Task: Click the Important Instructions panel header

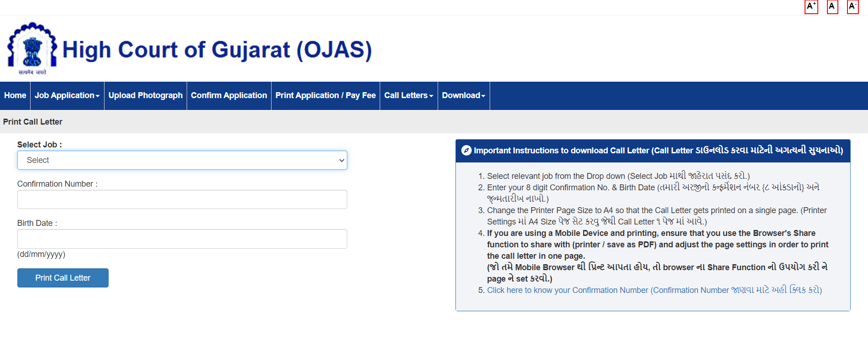Action: (653, 151)
